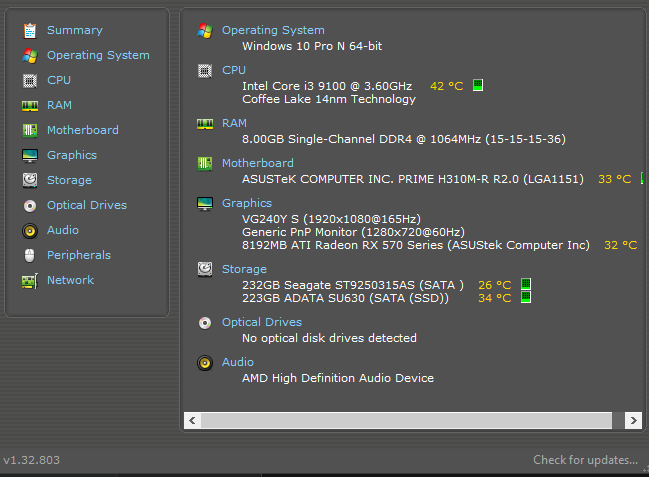Click the ADATA SSD temperature 34 °C
The height and width of the screenshot is (477, 649).
coord(495,298)
